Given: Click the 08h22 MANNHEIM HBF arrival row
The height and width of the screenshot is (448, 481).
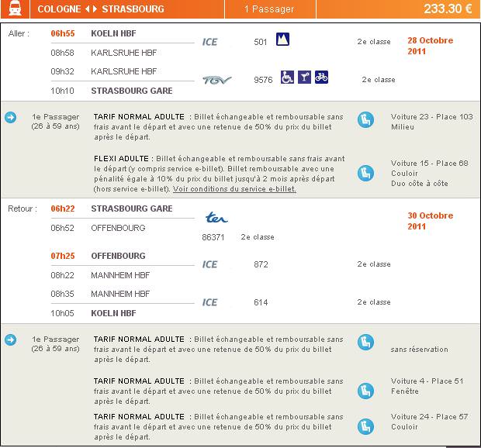Looking at the screenshot, I should pyautogui.click(x=100, y=275).
